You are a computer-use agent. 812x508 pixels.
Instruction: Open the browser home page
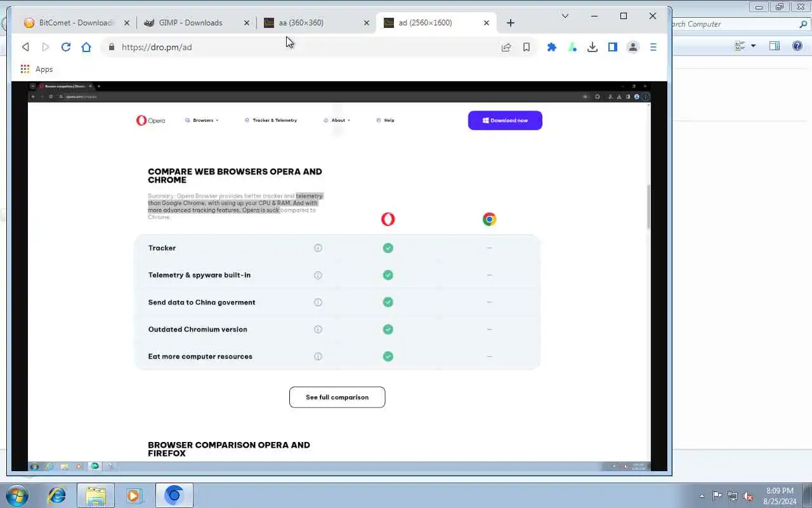click(x=86, y=47)
